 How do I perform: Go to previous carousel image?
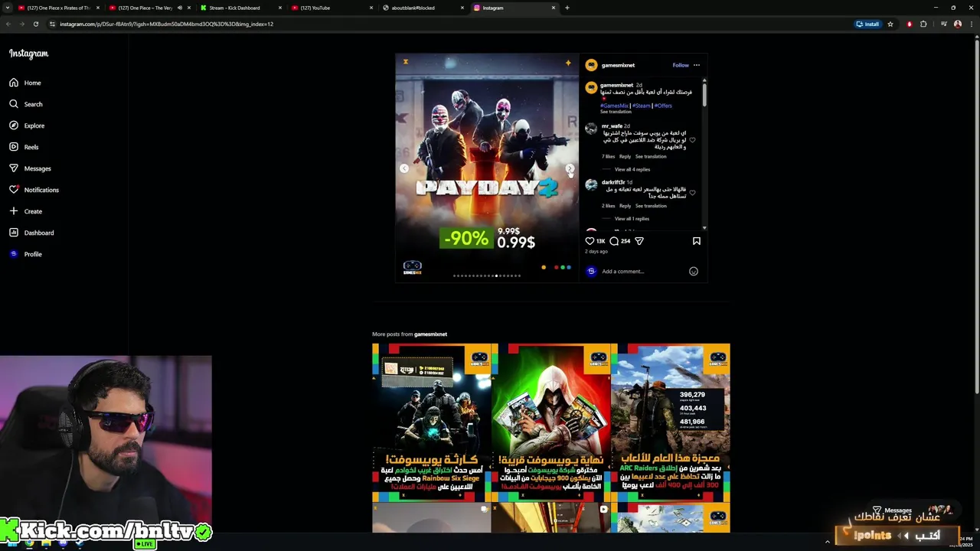tap(404, 168)
